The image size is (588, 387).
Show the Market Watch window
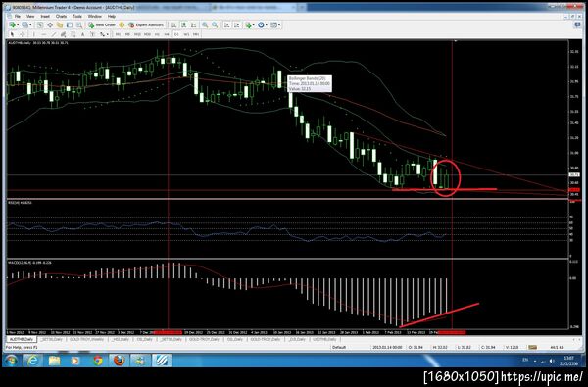tap(40, 24)
